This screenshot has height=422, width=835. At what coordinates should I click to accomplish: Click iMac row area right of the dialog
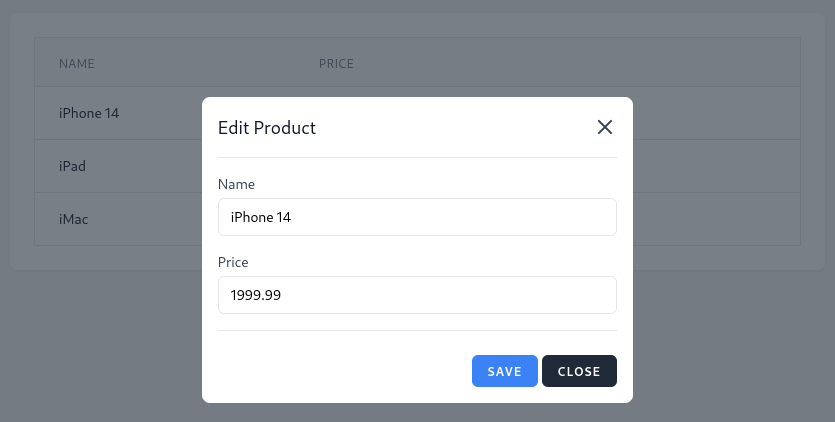(x=716, y=219)
